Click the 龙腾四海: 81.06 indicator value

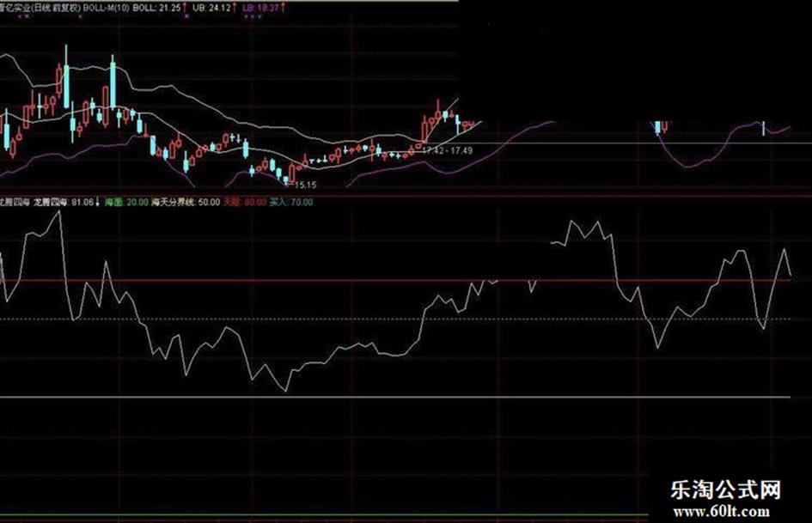click(x=64, y=202)
